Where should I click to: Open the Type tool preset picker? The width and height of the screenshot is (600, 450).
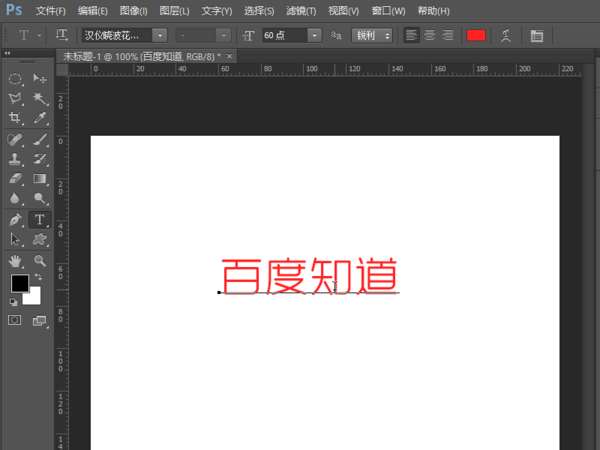tap(28, 35)
